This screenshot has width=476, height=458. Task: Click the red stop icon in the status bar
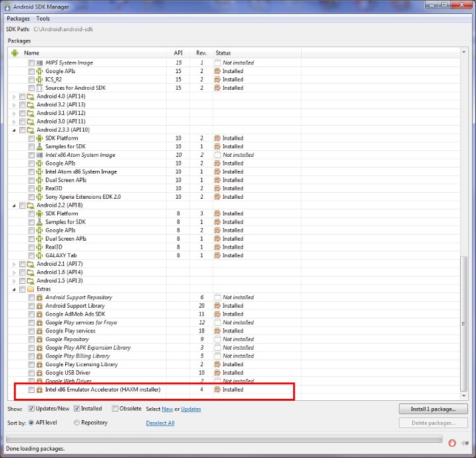[x=452, y=443]
